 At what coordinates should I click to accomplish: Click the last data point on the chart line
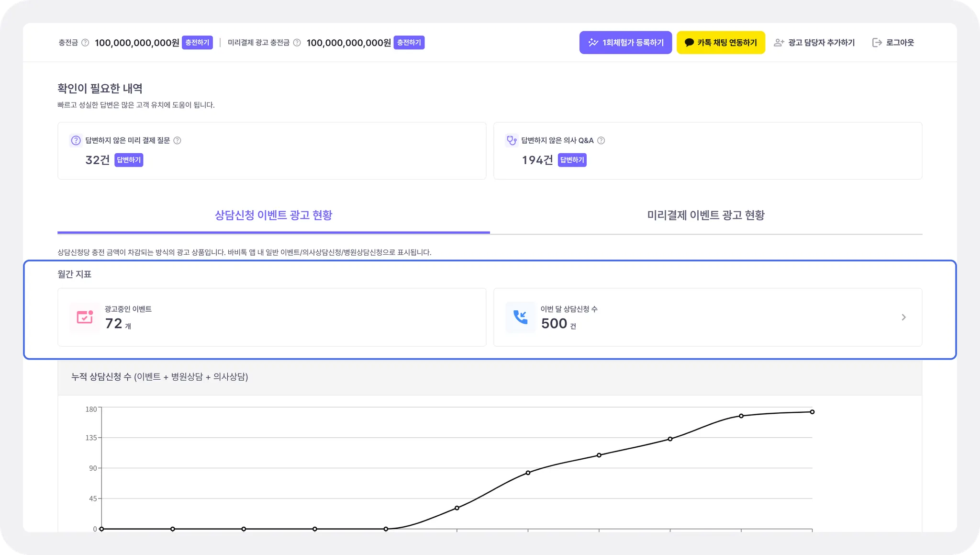[812, 412]
